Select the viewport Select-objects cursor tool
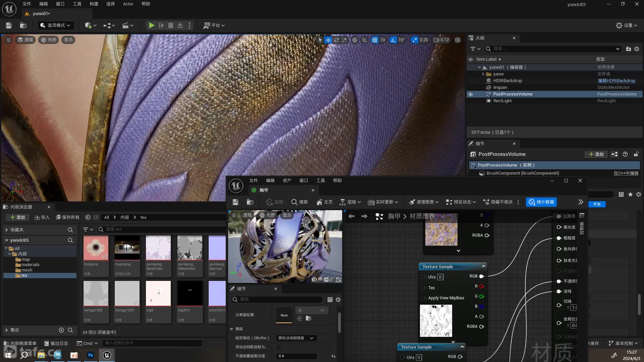 [320, 40]
